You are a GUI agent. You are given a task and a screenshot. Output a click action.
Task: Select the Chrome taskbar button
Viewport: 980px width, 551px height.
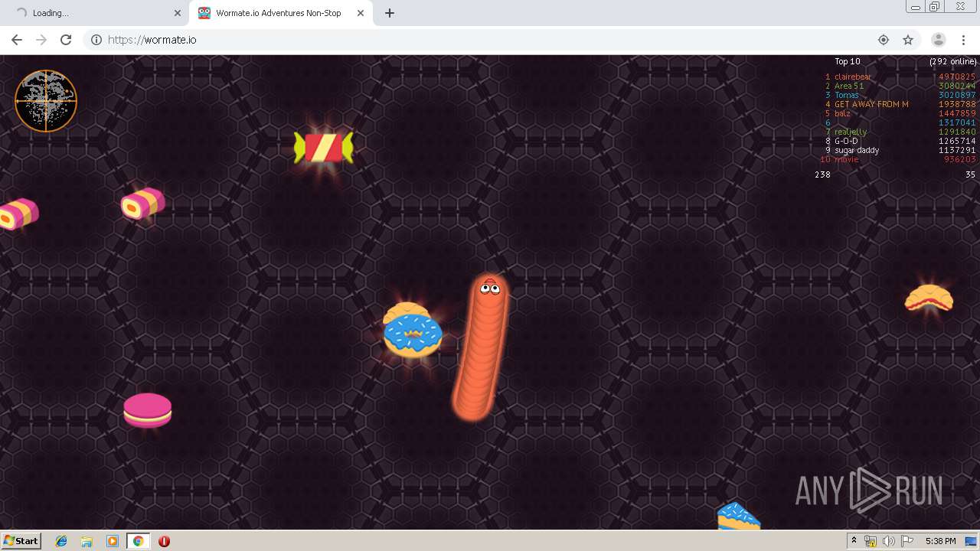tap(138, 541)
